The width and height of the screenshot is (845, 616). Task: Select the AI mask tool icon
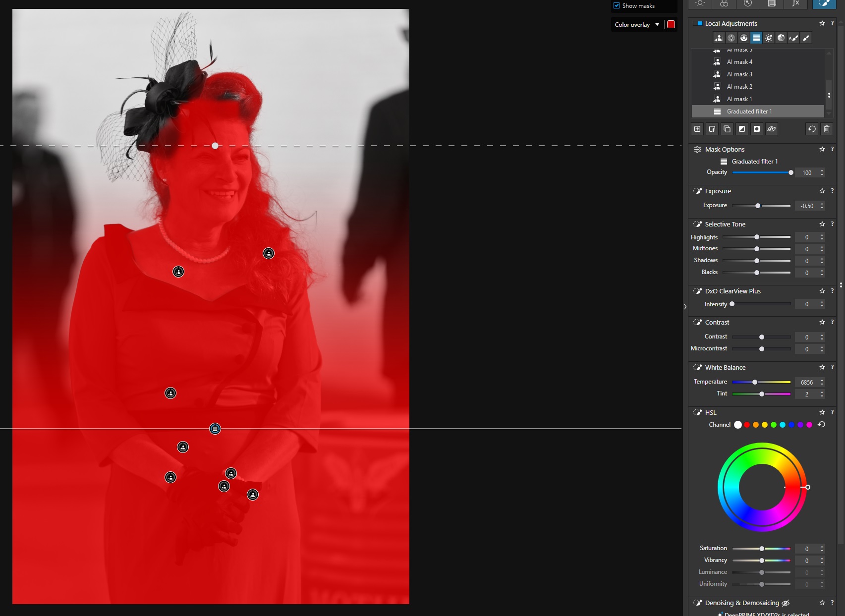click(718, 38)
